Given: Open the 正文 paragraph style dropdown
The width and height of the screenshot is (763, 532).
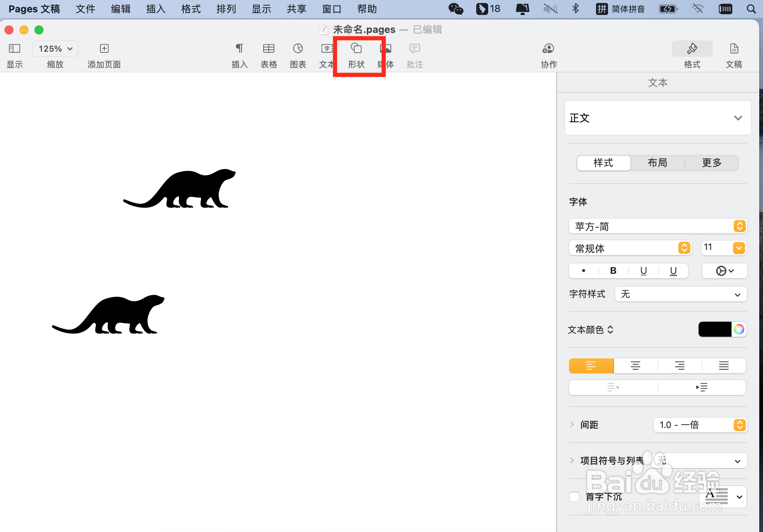Looking at the screenshot, I should click(x=658, y=118).
